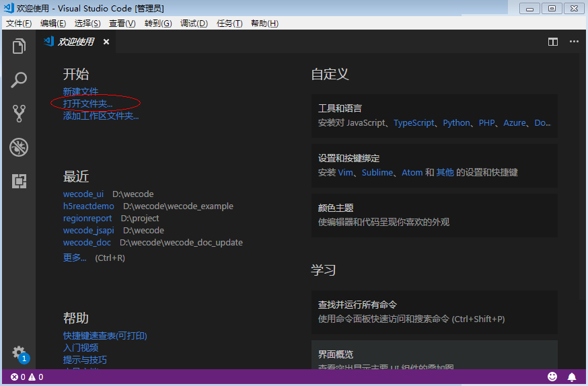Click the D:\project path text
This screenshot has width=588, height=386.
pyautogui.click(x=140, y=218)
